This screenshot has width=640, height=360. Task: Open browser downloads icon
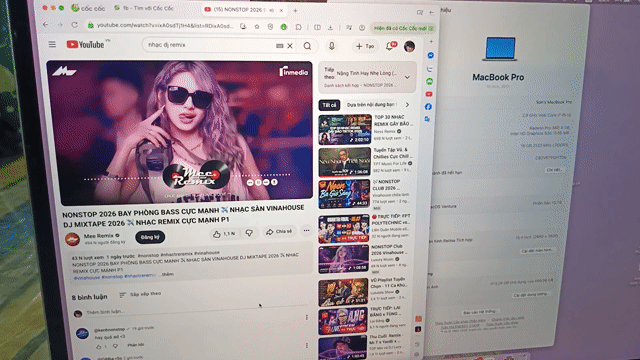point(331,27)
